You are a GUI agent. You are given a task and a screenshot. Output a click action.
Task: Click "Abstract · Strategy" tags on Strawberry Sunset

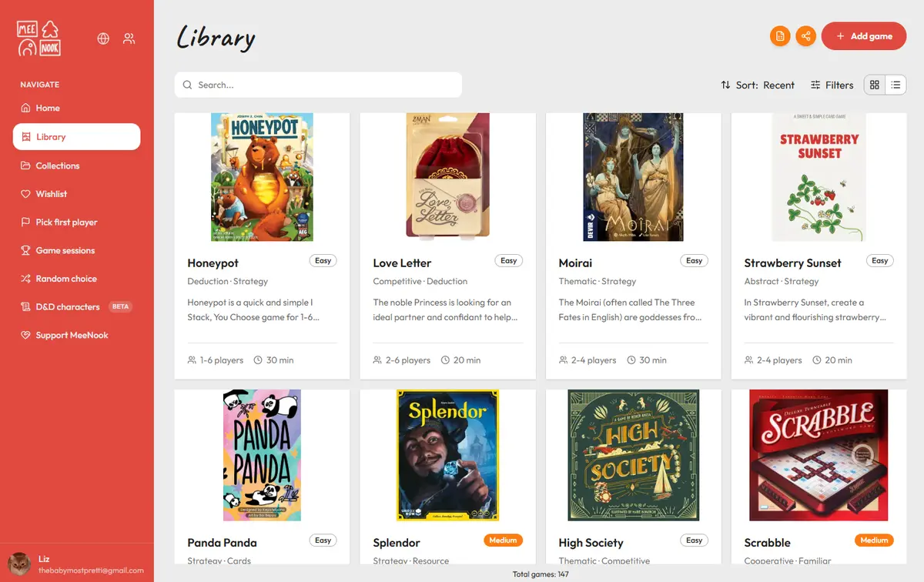tap(782, 282)
